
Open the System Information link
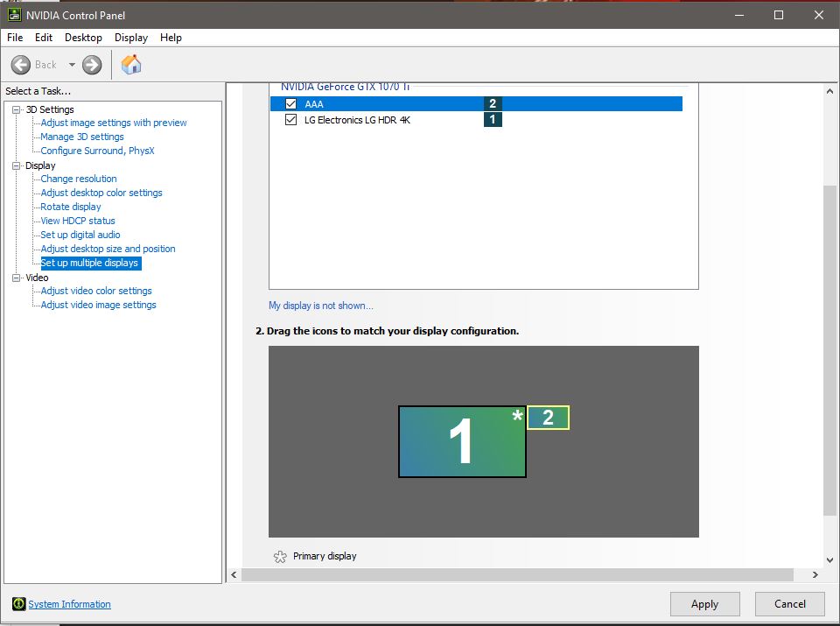point(70,604)
